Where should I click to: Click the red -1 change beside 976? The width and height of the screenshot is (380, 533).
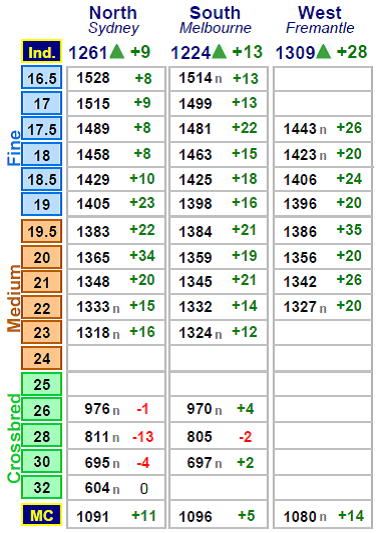pos(143,409)
